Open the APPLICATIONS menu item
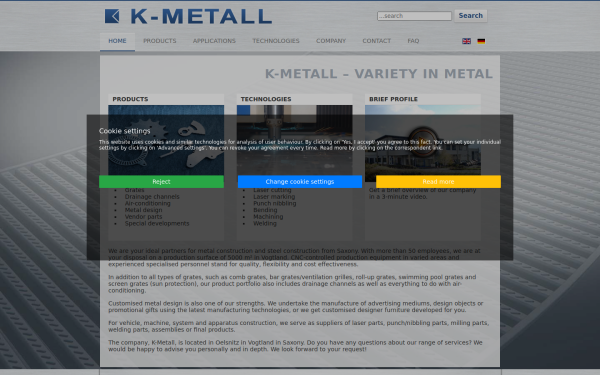 point(214,41)
